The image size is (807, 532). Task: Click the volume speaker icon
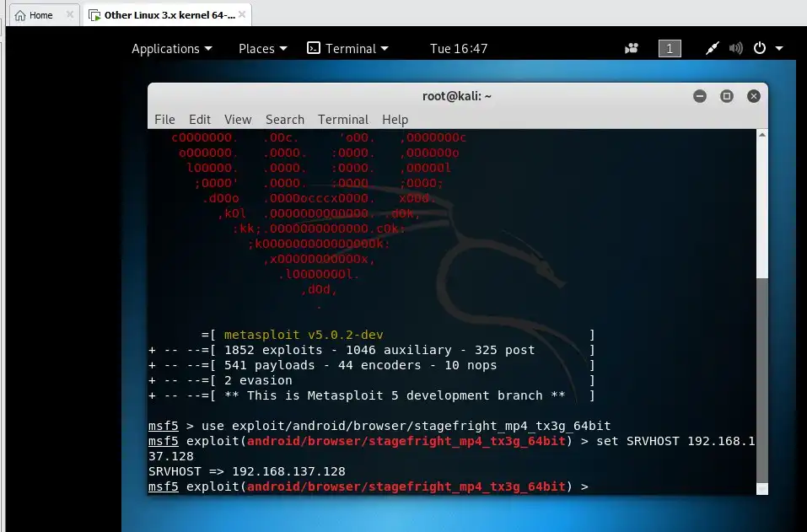tap(736, 48)
